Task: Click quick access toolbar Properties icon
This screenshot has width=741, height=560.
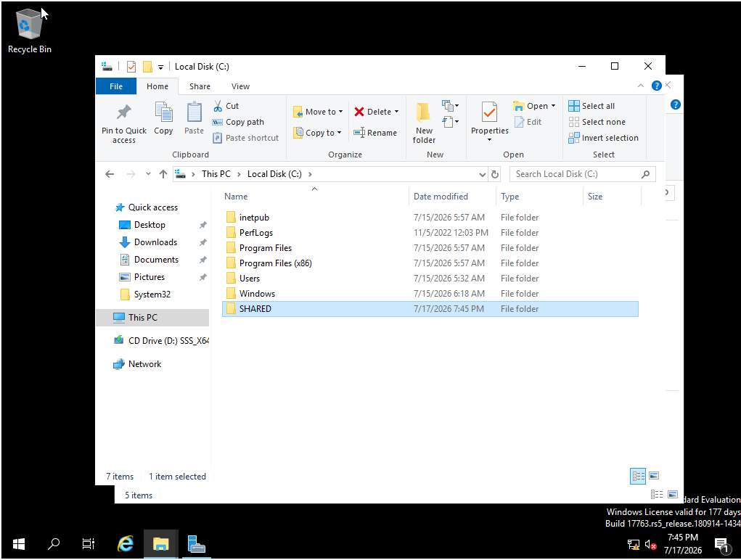Action: click(x=131, y=67)
